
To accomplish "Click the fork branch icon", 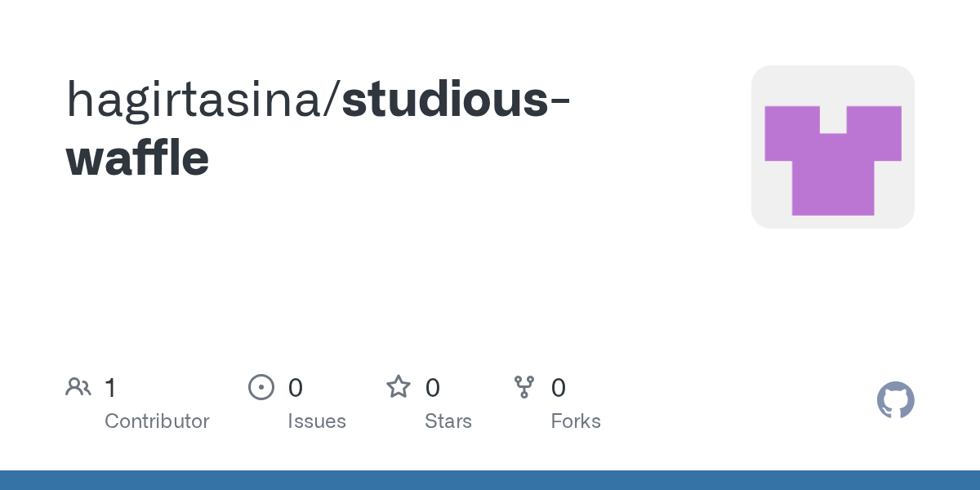I will point(524,386).
